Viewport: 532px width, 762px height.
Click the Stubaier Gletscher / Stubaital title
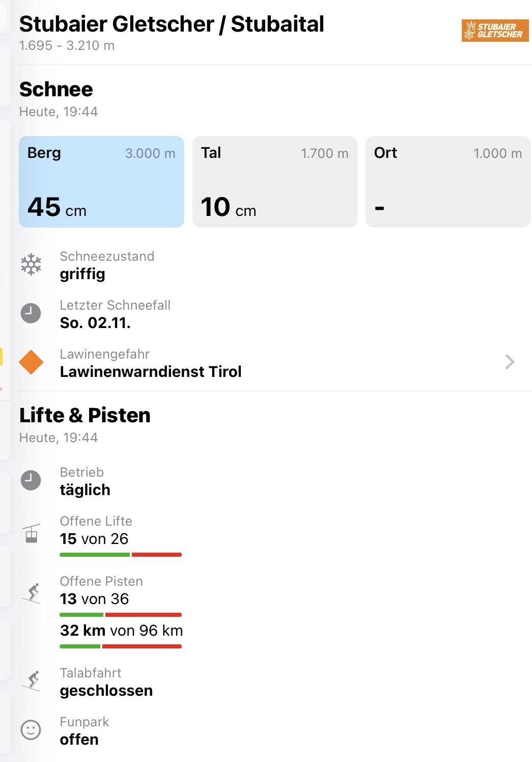(x=172, y=24)
